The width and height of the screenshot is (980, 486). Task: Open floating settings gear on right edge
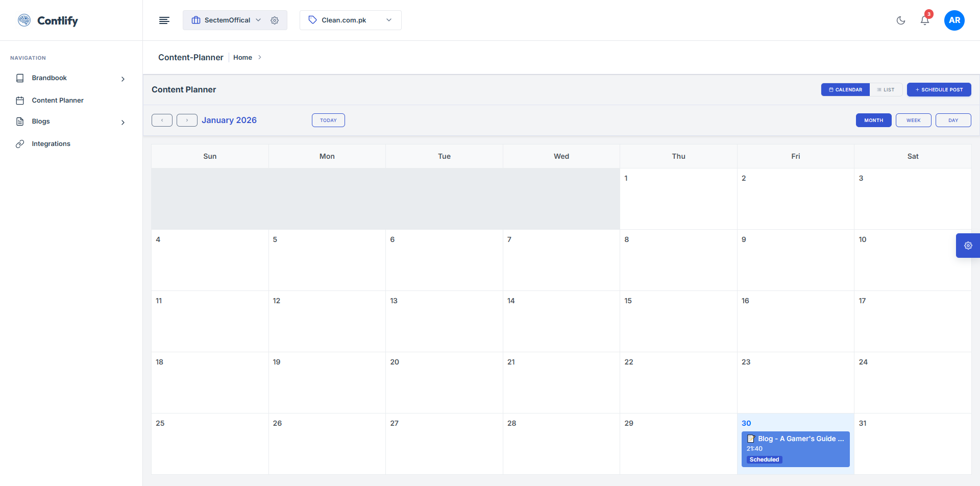point(968,246)
